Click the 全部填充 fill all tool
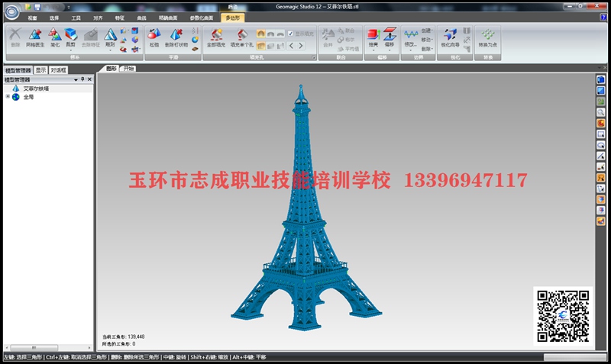The image size is (611, 364). (x=216, y=37)
